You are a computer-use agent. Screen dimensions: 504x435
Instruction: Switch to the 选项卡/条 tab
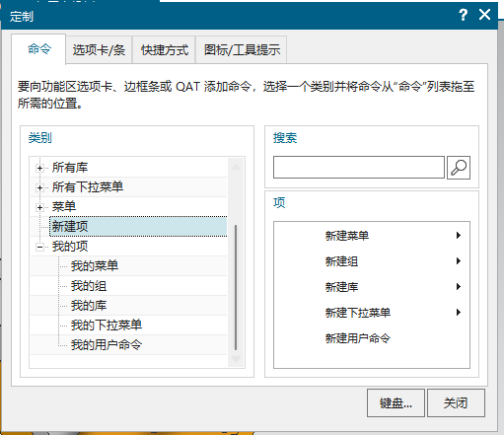click(99, 50)
